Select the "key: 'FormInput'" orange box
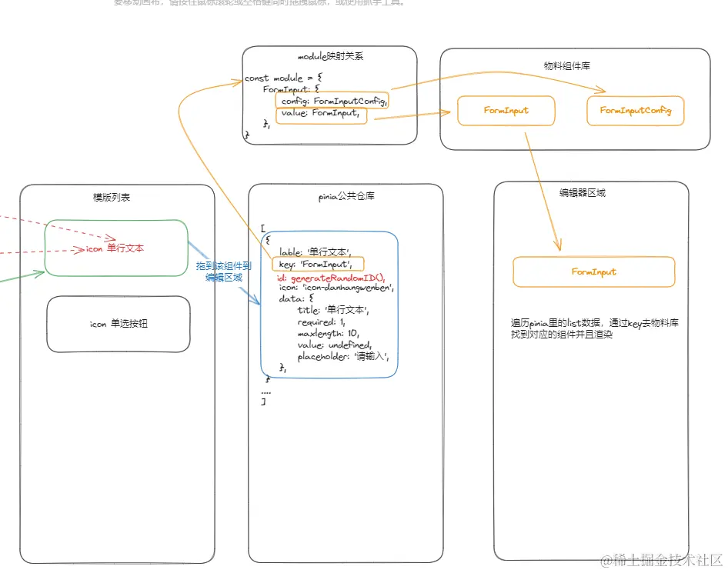 coord(318,264)
